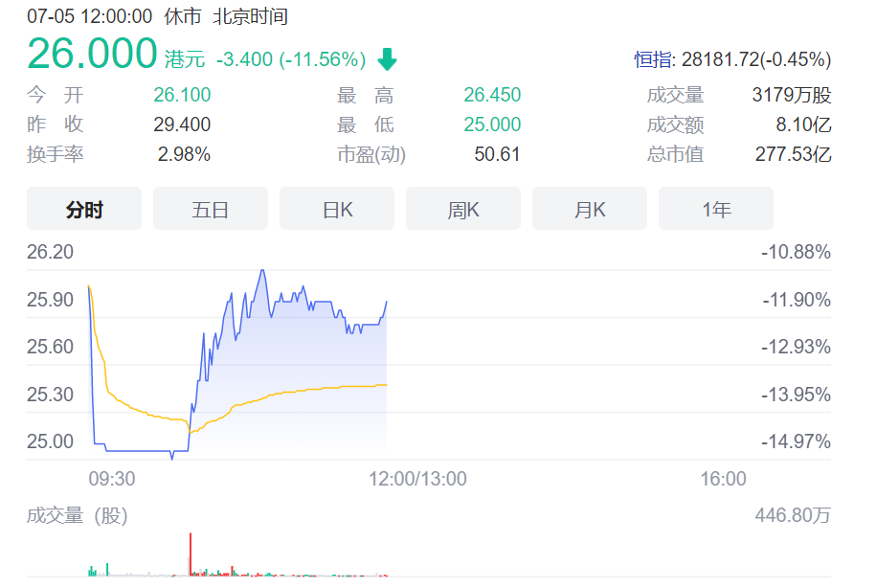Click the timestamp 07-05 12:00:00
This screenshot has height=588, width=876.
[89, 16]
